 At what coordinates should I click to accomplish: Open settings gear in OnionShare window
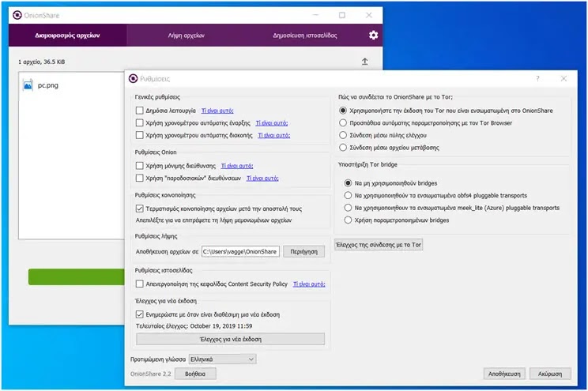[x=373, y=36]
